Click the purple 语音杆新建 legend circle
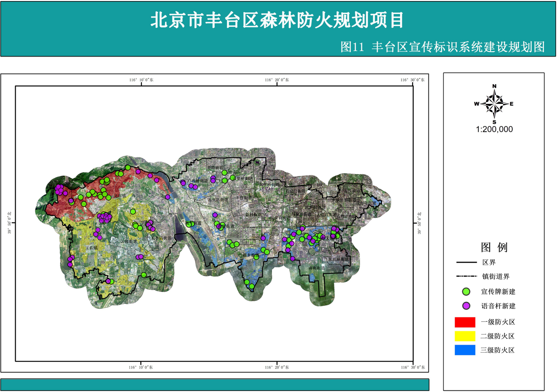 (x=466, y=306)
